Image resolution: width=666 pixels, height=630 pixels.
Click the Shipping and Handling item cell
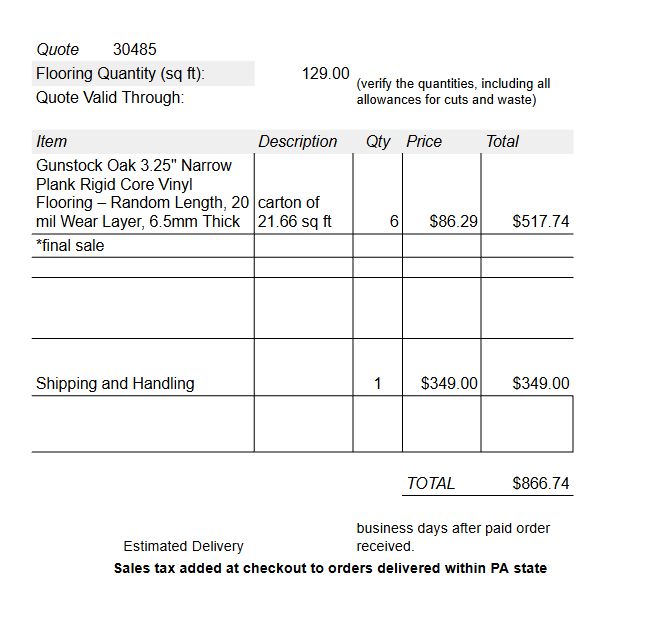(x=143, y=367)
